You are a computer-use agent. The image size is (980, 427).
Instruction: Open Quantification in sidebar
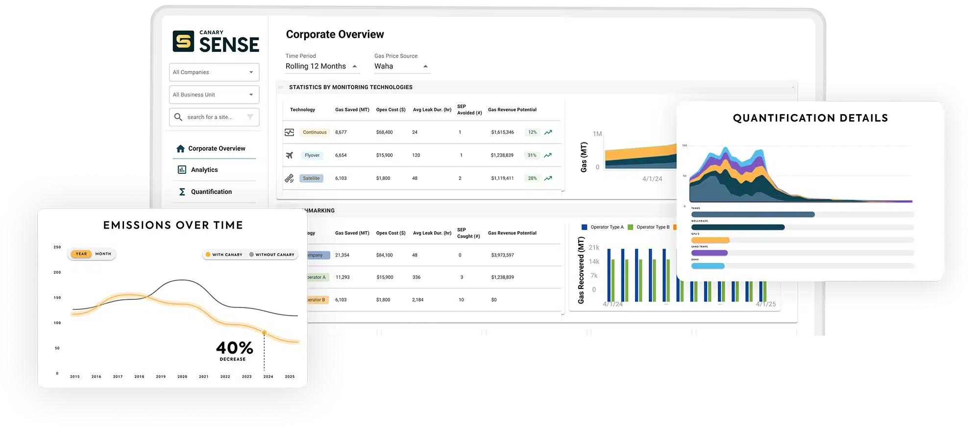(214, 191)
